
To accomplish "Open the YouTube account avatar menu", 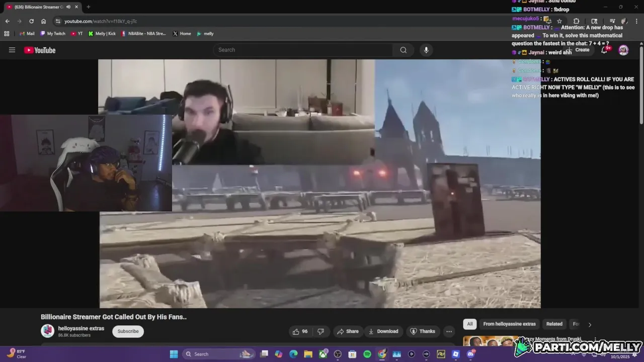I will (623, 50).
